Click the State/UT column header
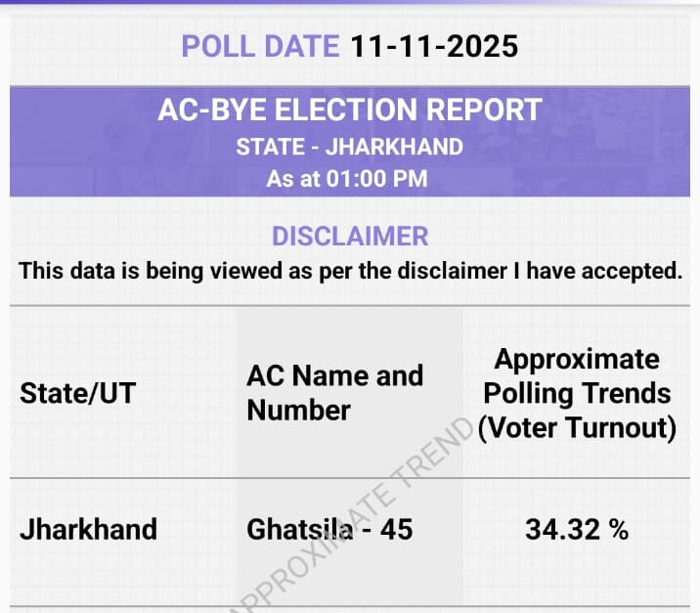The image size is (700, 613). point(77,393)
